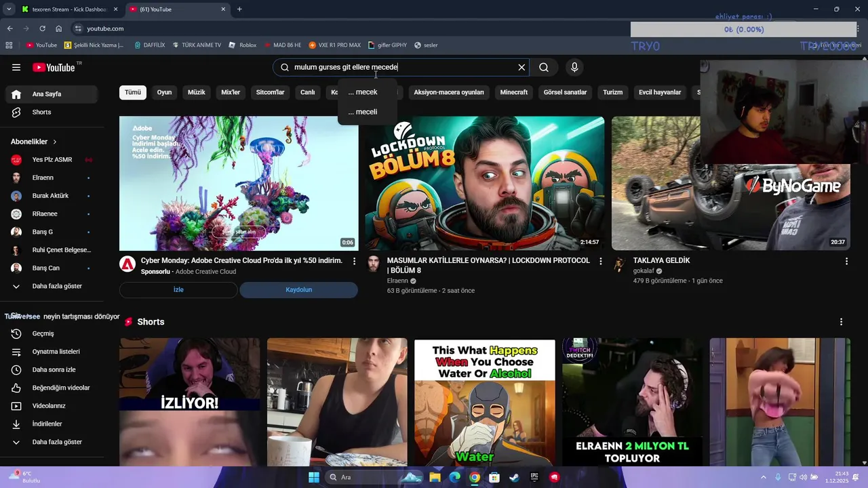The height and width of the screenshot is (488, 868).
Task: Open Windows Start menu on taskbar
Action: (x=313, y=477)
